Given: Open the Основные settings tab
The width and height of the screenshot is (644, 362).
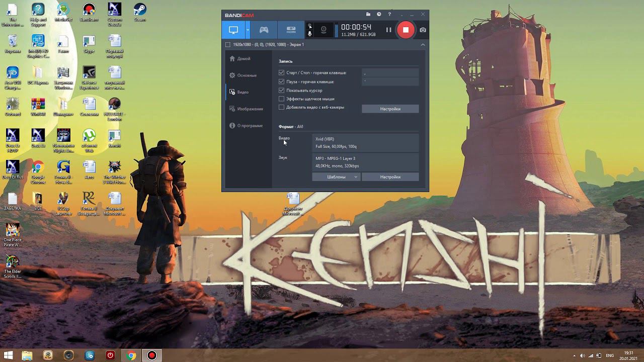Looking at the screenshot, I should pyautogui.click(x=243, y=75).
